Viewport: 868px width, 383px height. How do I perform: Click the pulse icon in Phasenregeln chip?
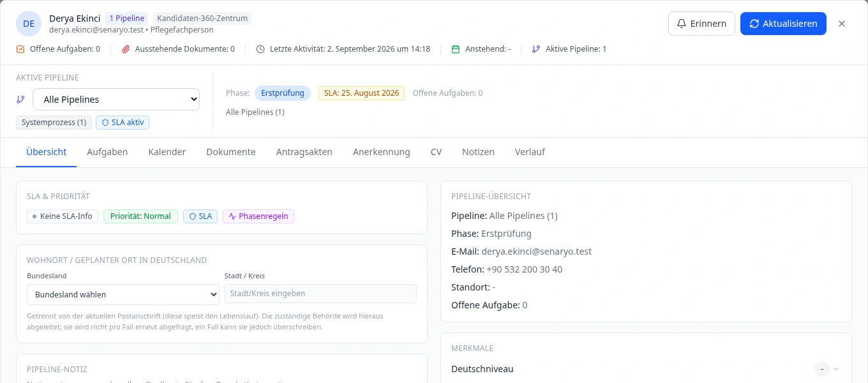pyautogui.click(x=232, y=216)
